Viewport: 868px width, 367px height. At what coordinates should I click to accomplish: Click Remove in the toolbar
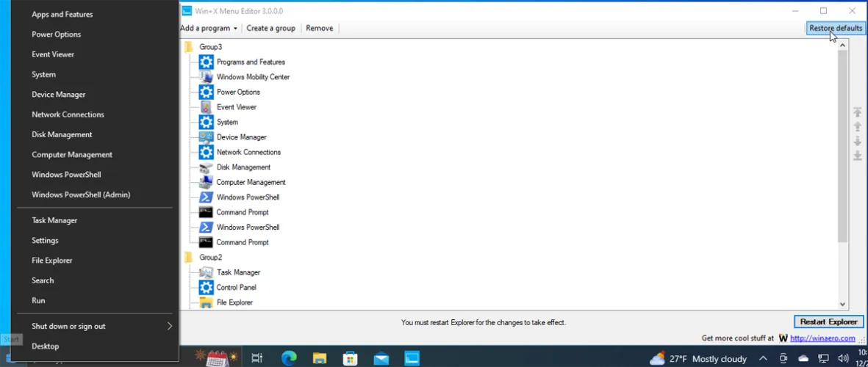pyautogui.click(x=319, y=29)
